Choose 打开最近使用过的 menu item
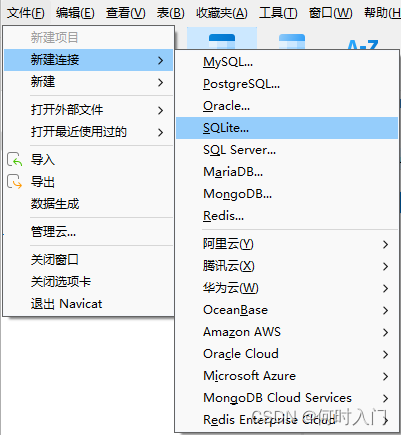Image resolution: width=401 pixels, height=435 pixels. click(88, 132)
